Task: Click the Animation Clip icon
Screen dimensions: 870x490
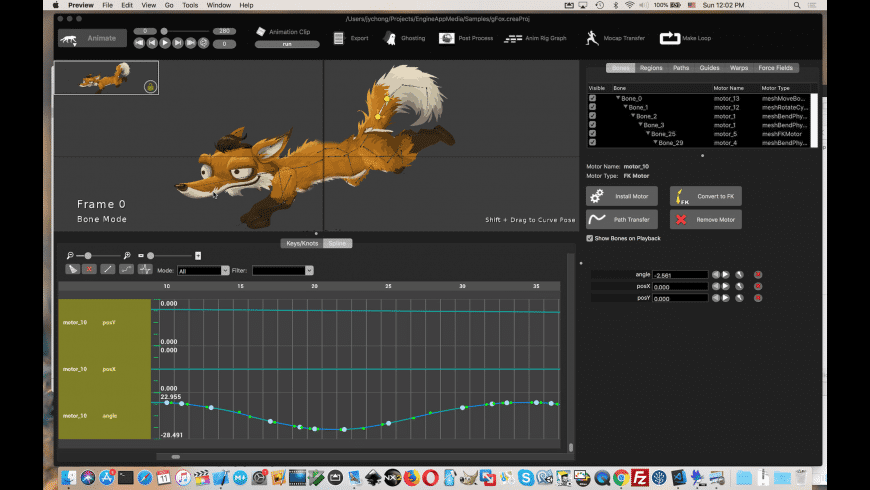Action: coord(261,32)
